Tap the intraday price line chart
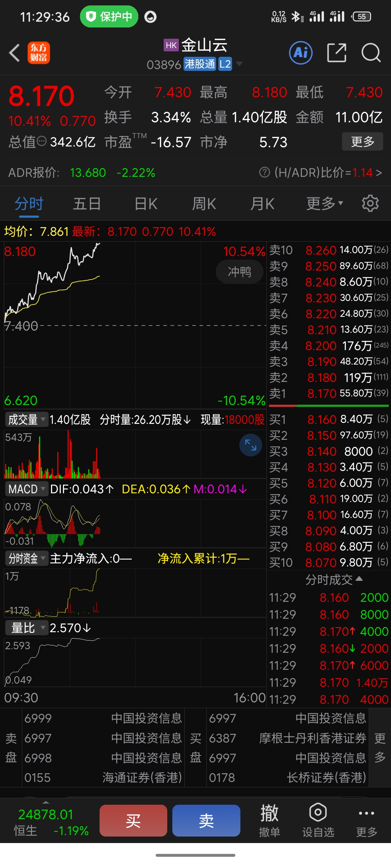391x868 pixels. [135, 325]
